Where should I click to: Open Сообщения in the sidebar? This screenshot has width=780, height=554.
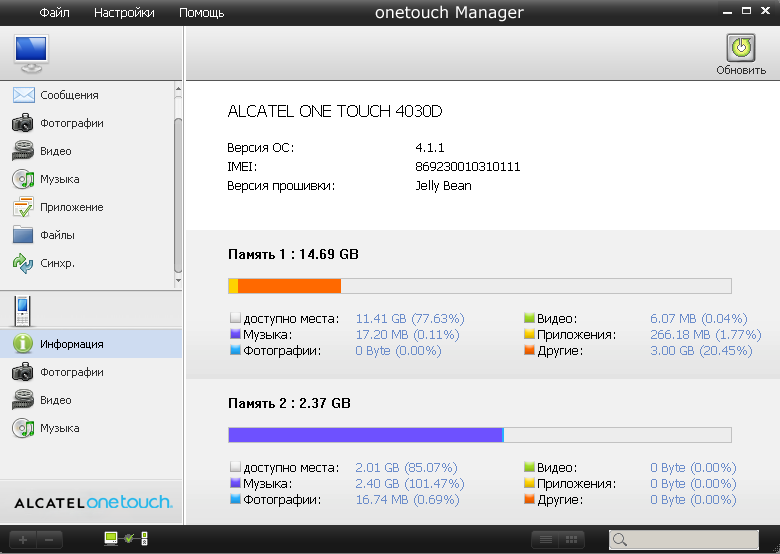coord(91,94)
